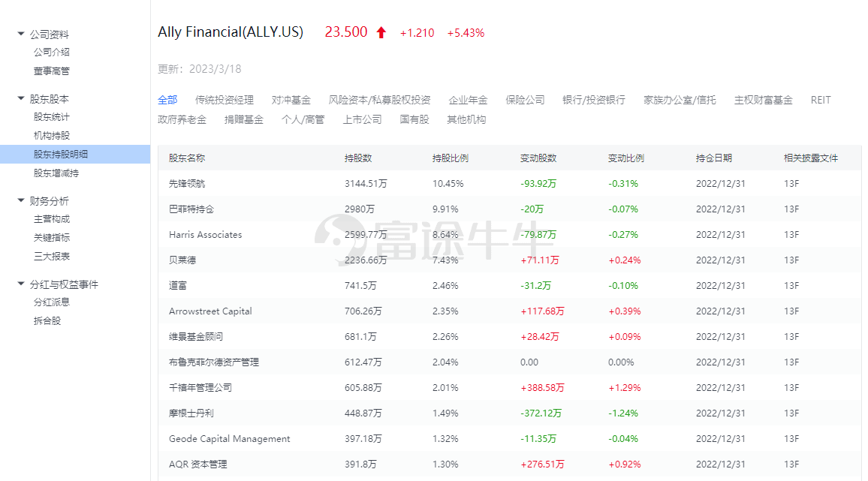This screenshot has width=868, height=481.
Task: Click shareholder name 道富
Action: [x=178, y=286]
